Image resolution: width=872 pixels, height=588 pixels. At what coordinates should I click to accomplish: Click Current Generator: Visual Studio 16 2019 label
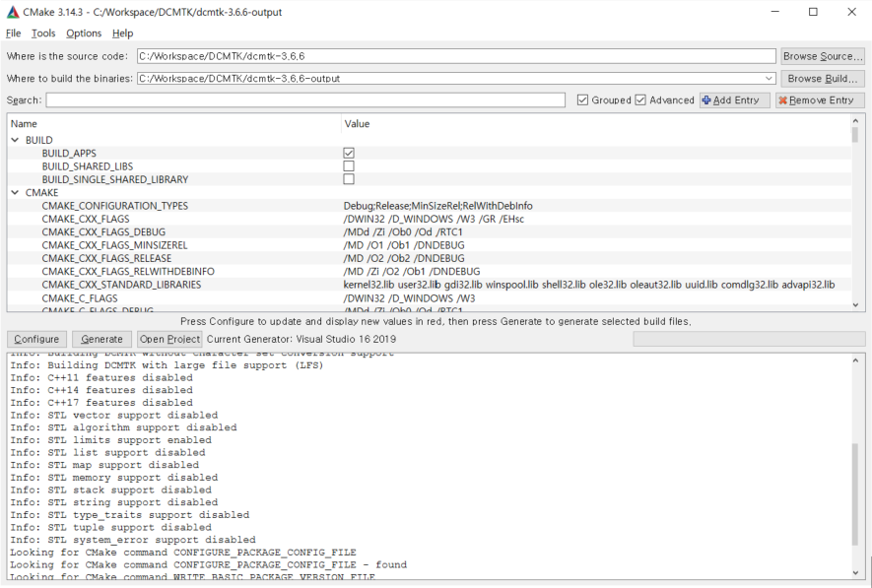[302, 339]
